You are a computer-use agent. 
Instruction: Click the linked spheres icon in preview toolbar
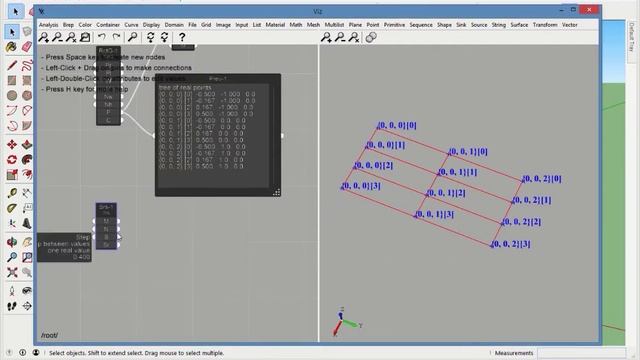coord(371,38)
